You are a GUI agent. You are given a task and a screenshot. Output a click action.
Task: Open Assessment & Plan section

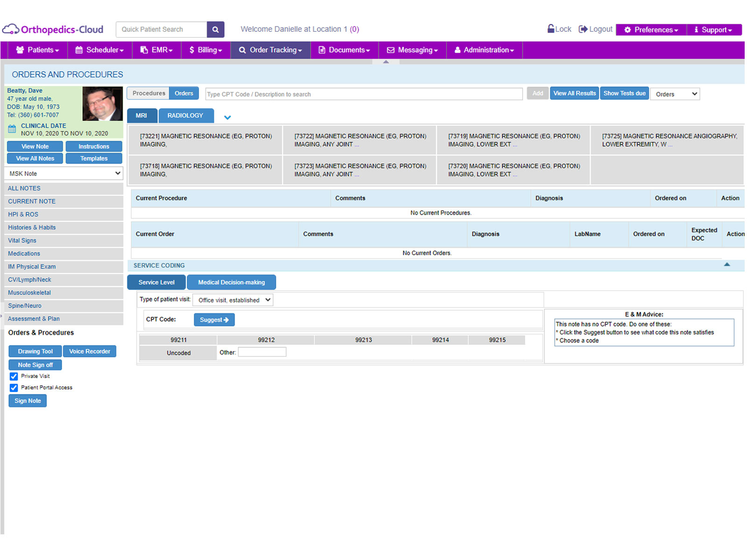64,319
